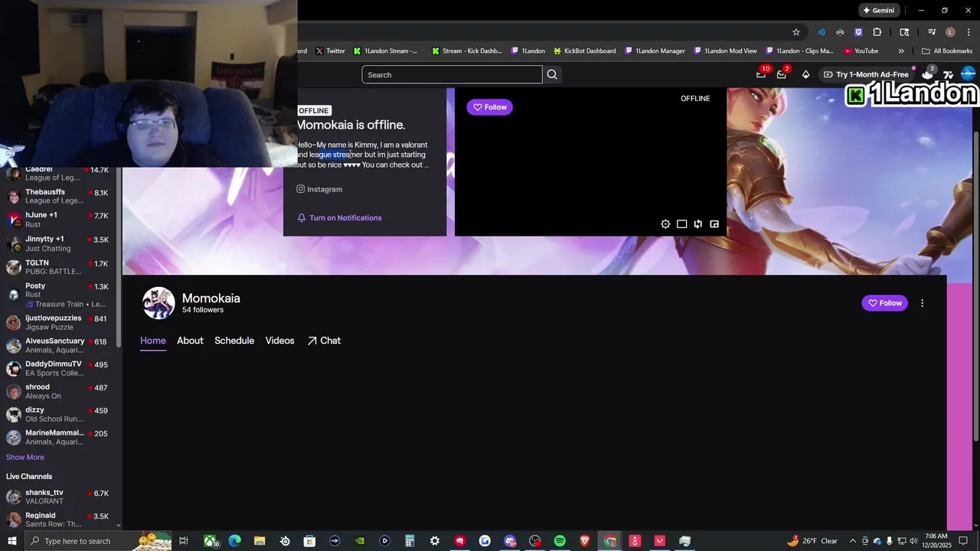Screen dimensions: 980x551
Task: Click the Get Bits diamond icon
Action: click(805, 74)
